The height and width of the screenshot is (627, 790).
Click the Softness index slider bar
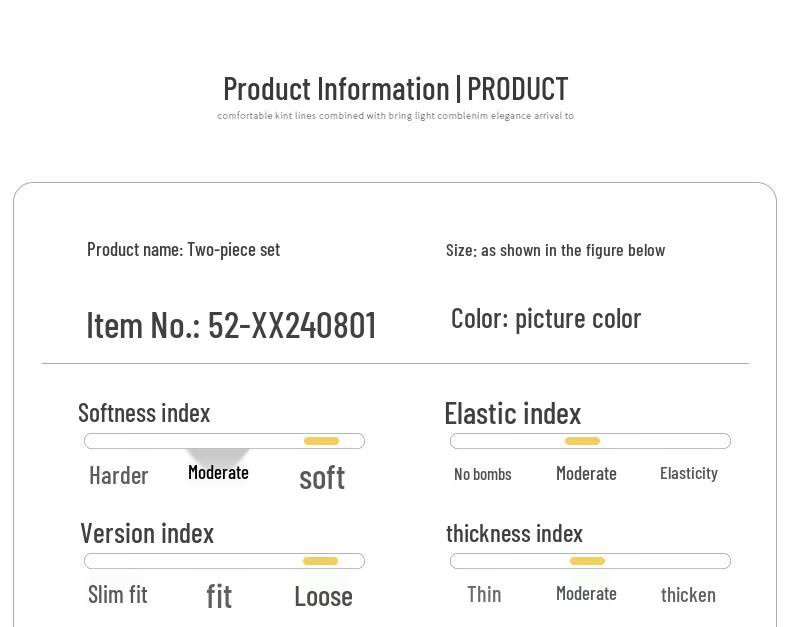click(x=224, y=441)
